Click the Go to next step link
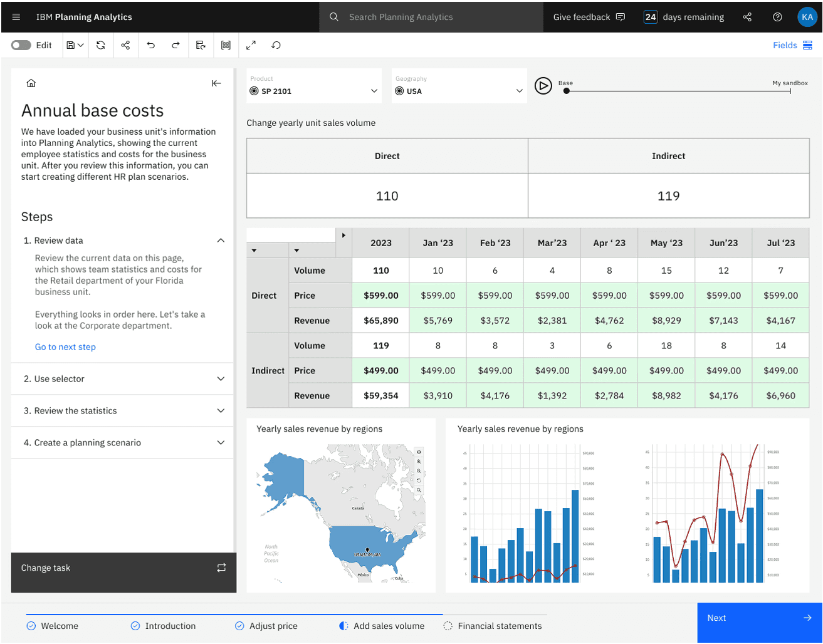The image size is (823, 644). click(x=65, y=347)
